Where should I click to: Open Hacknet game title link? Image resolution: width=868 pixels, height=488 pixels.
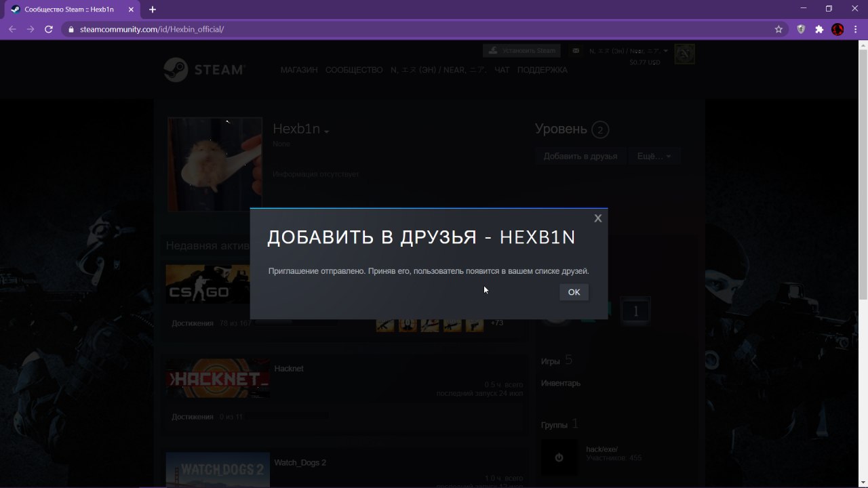(x=289, y=369)
